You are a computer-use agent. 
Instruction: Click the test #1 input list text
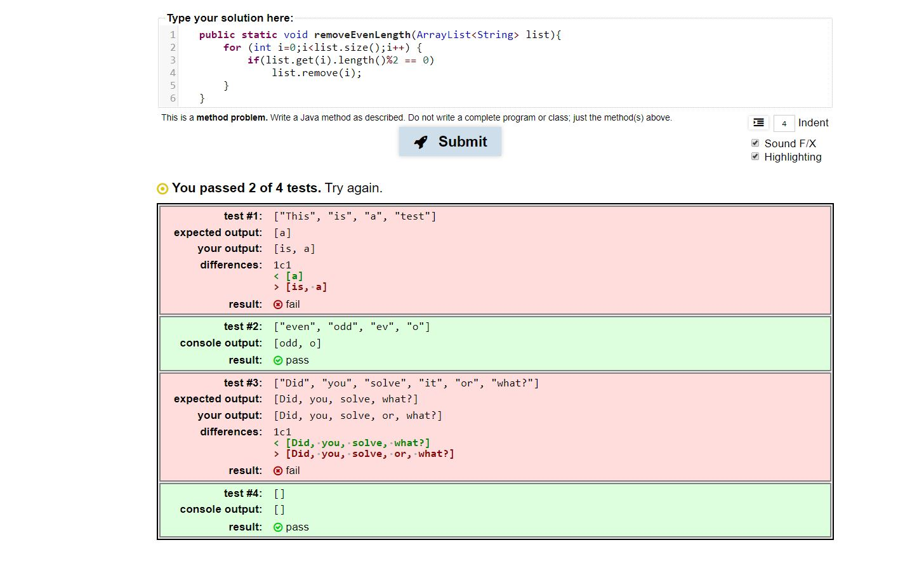pos(355,216)
